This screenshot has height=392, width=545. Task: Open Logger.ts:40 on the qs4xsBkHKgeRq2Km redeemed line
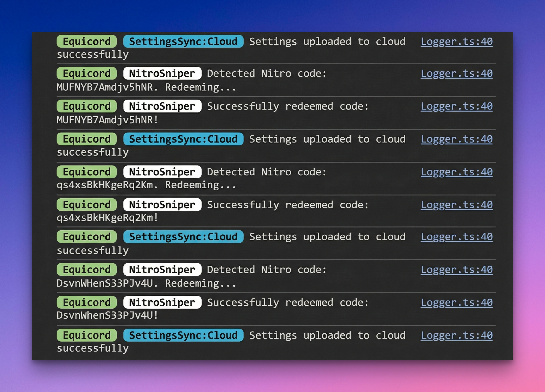457,205
